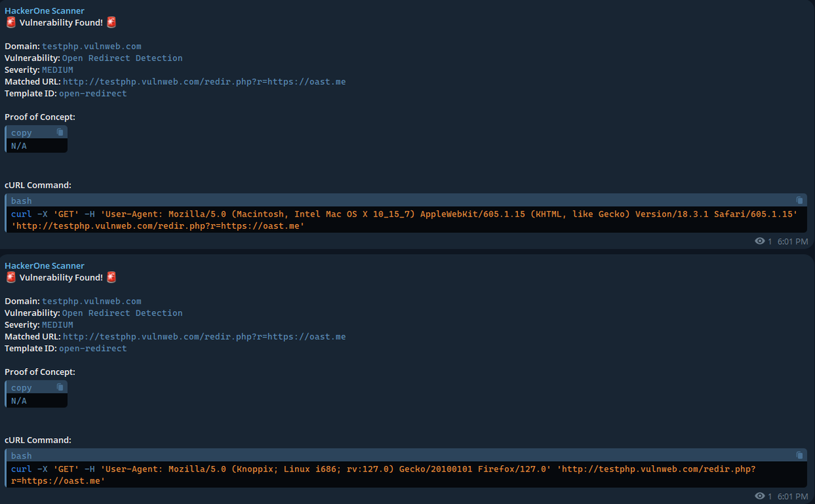Open the Matched URL link in second message
The image size is (815, 504).
(x=205, y=337)
